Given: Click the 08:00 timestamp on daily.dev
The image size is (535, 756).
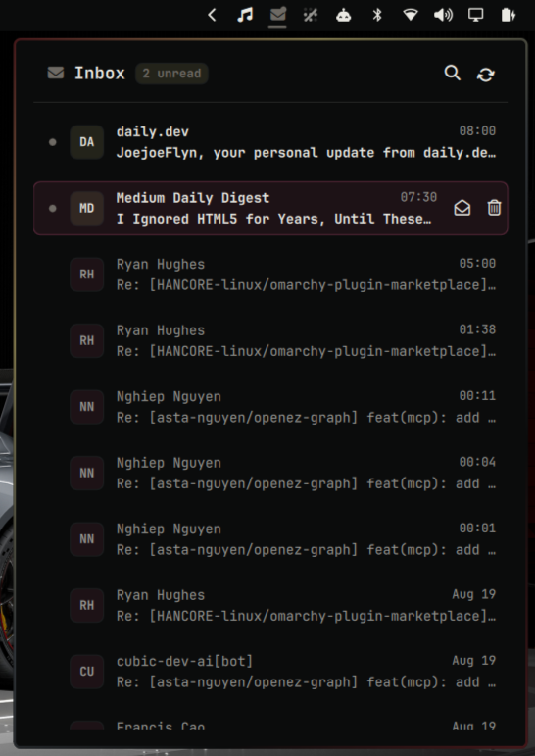Looking at the screenshot, I should point(477,131).
